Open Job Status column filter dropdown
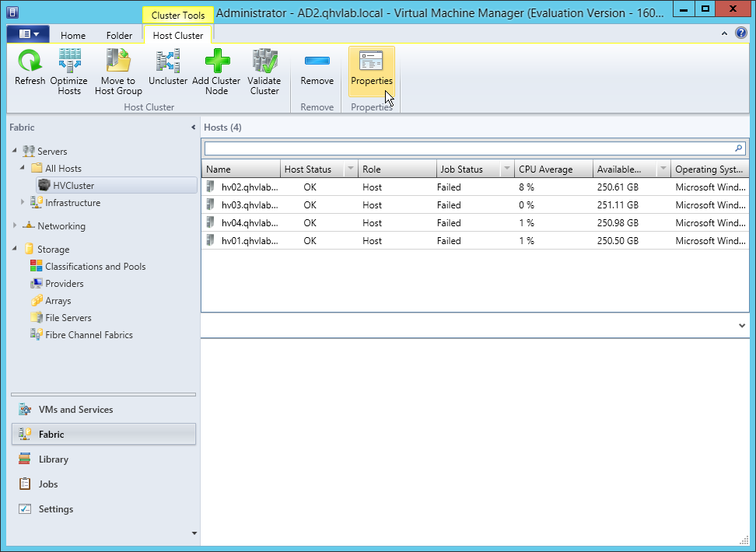 (x=507, y=169)
